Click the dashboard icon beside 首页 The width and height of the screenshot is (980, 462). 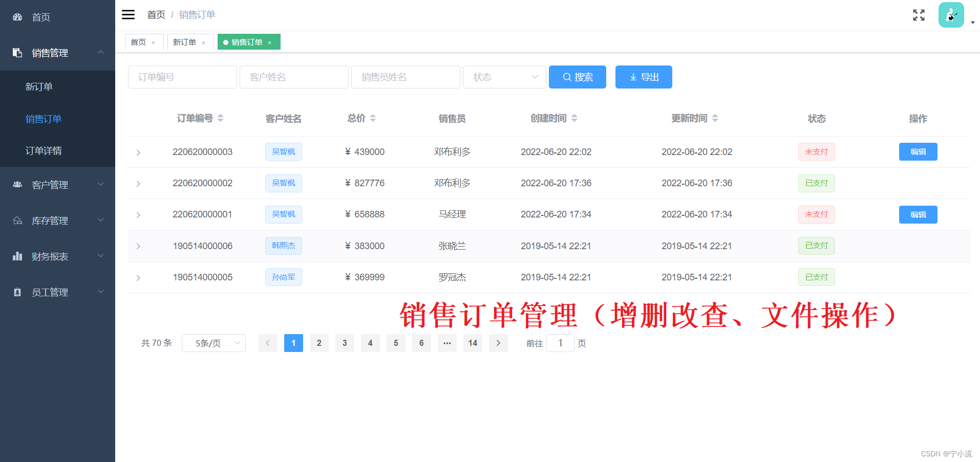[x=17, y=17]
